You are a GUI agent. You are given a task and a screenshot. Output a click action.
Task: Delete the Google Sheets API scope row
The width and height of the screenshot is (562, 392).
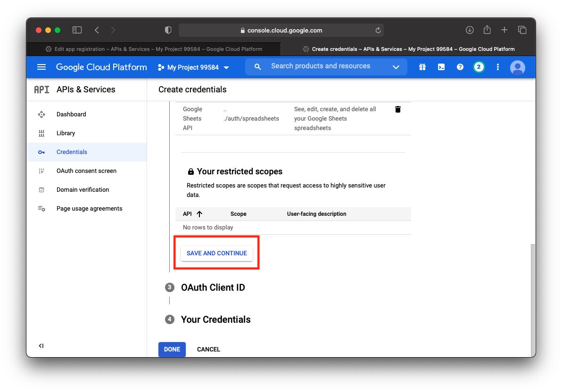[397, 109]
